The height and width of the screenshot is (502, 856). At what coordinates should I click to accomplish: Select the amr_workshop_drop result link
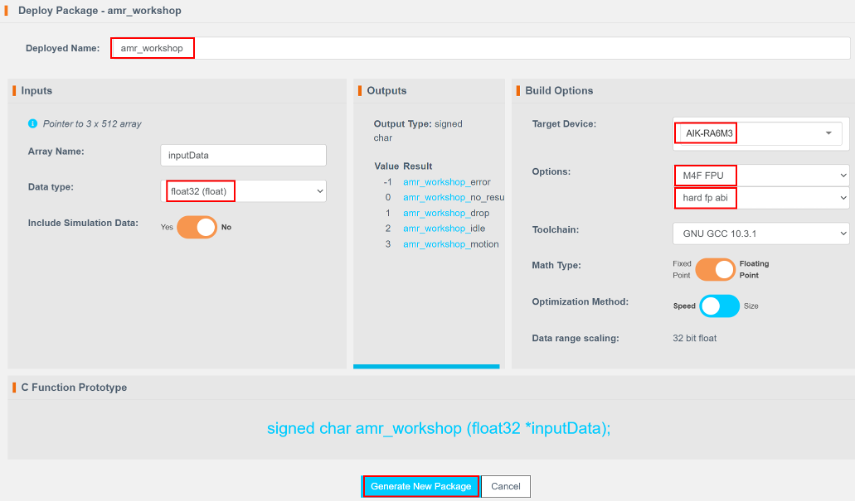(446, 214)
